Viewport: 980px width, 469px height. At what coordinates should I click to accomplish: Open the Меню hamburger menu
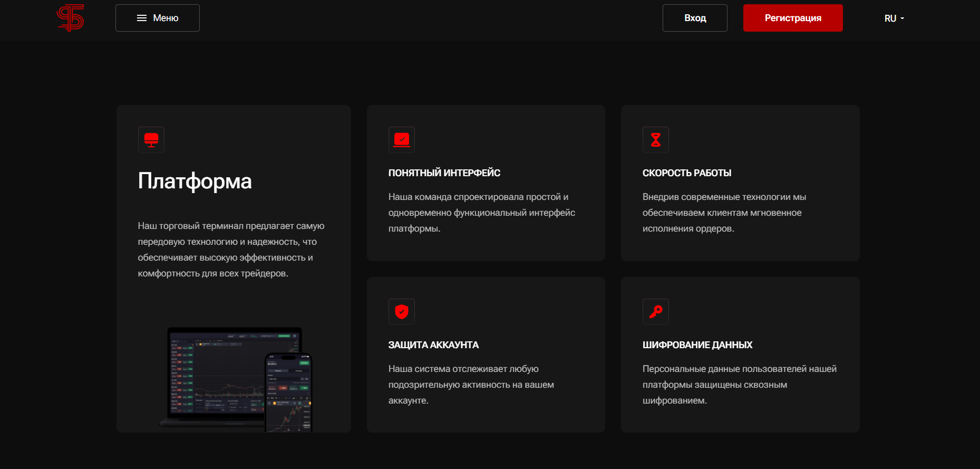click(x=158, y=18)
